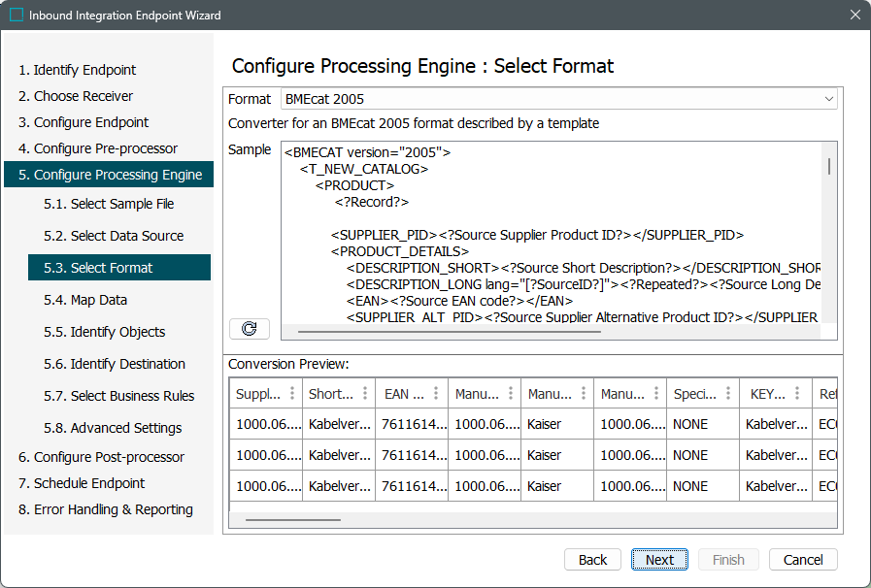
Task: Jump to 8. Error Handling & Reporting
Action: (x=105, y=509)
